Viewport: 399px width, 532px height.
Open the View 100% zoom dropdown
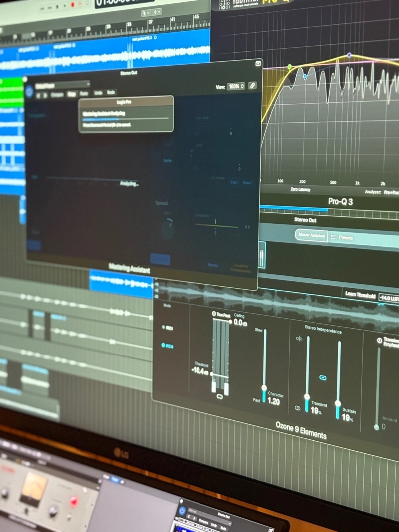[236, 86]
